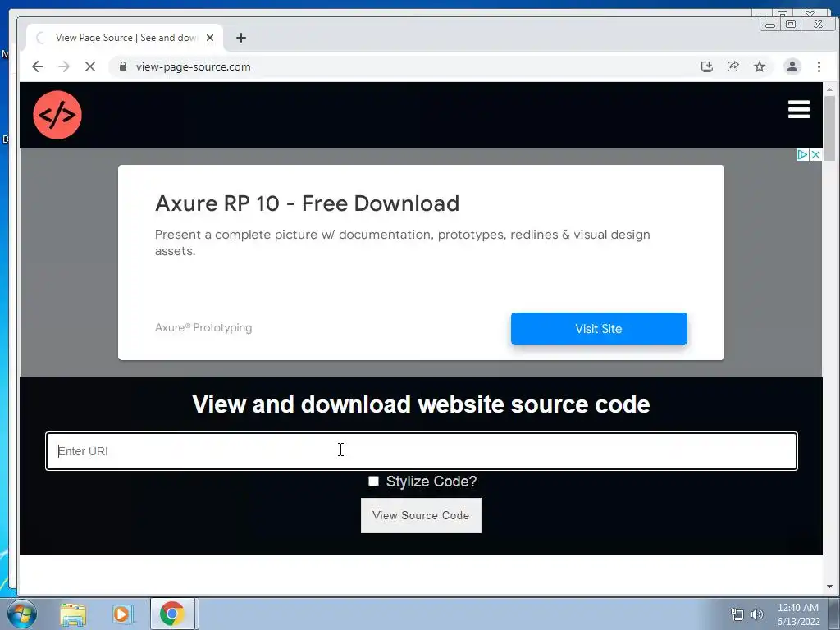Enable the Stylize Code checkbox

[373, 481]
